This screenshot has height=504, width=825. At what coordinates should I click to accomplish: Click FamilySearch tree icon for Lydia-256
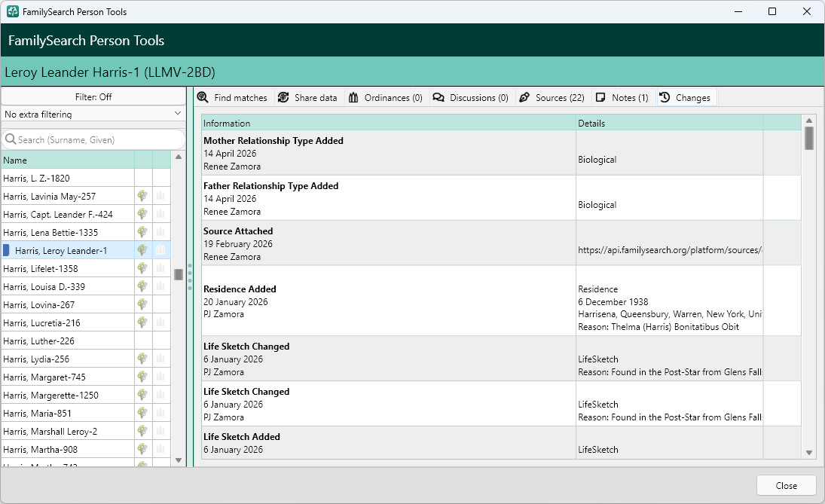[x=142, y=359]
